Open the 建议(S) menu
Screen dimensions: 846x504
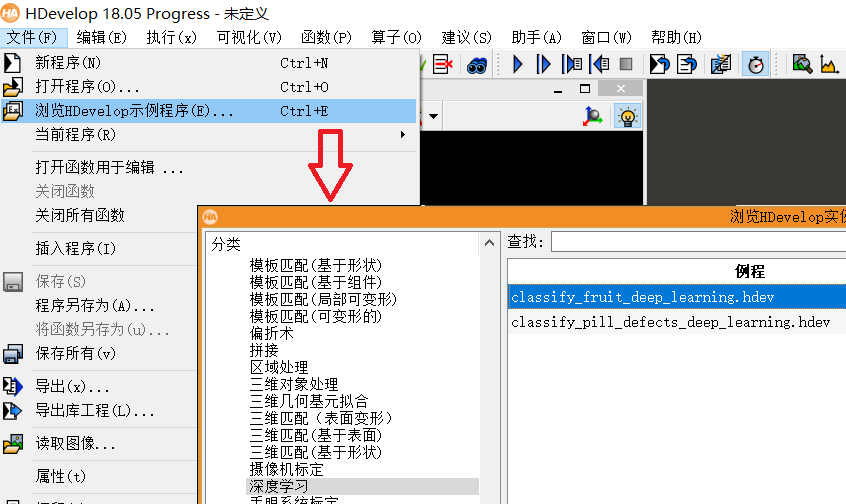coord(467,37)
